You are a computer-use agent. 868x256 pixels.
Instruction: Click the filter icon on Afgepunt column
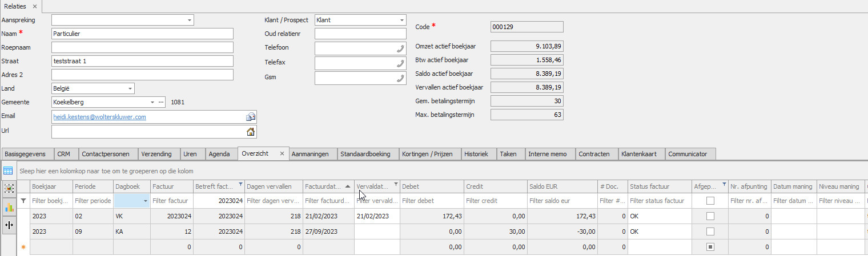pos(723,184)
